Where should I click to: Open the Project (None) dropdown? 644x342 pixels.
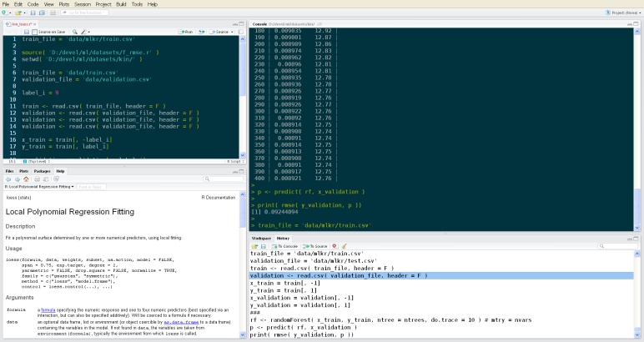[623, 13]
